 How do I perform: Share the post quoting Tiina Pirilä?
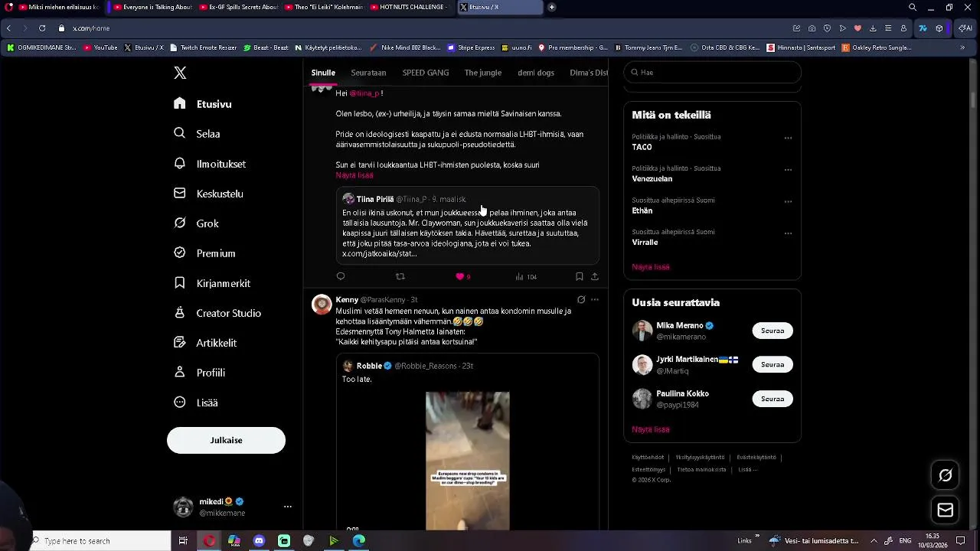point(594,276)
